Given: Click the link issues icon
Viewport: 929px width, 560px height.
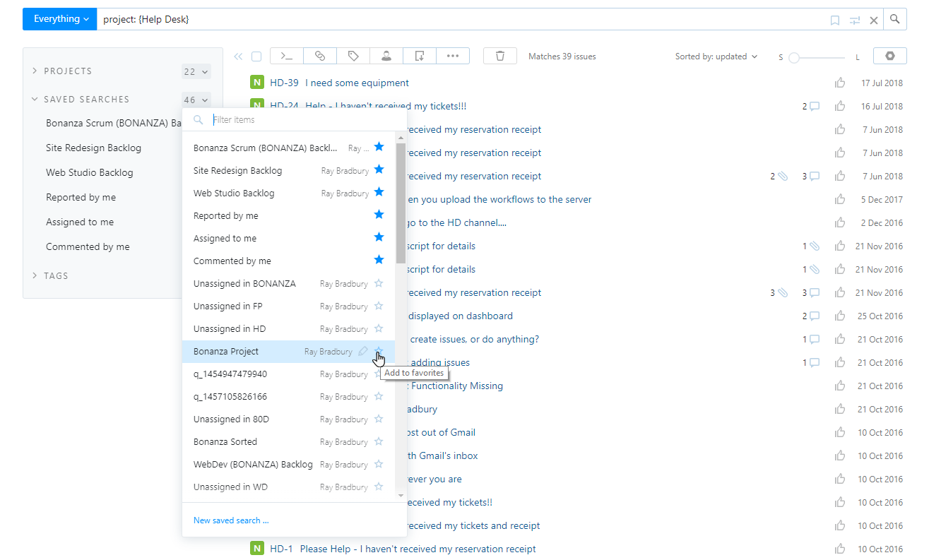Looking at the screenshot, I should [x=319, y=56].
